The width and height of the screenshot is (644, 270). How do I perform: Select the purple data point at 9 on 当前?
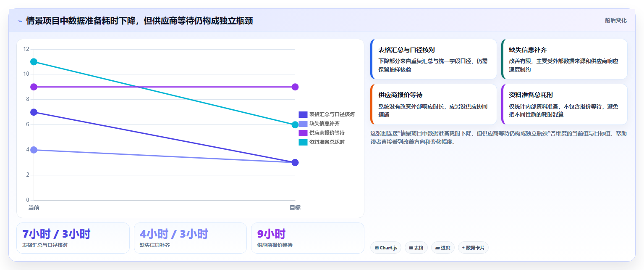pyautogui.click(x=34, y=87)
